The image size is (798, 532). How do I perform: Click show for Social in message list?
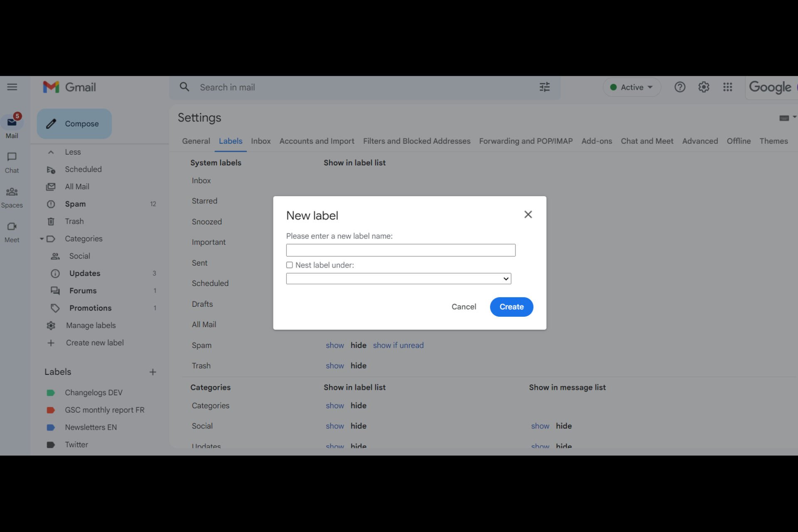coord(540,426)
